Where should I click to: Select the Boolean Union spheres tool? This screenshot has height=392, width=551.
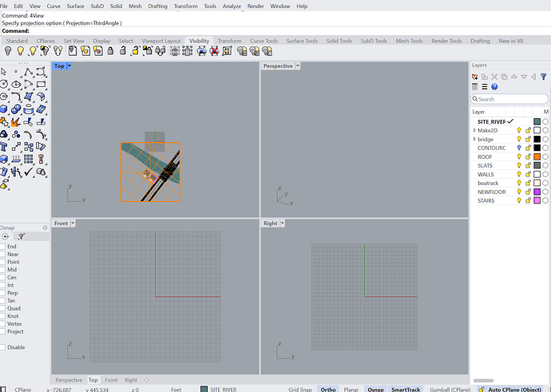coord(16,109)
